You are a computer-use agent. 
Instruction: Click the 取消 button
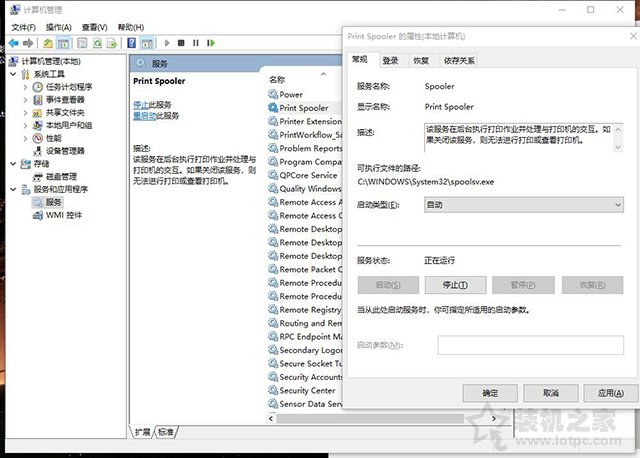(x=551, y=393)
